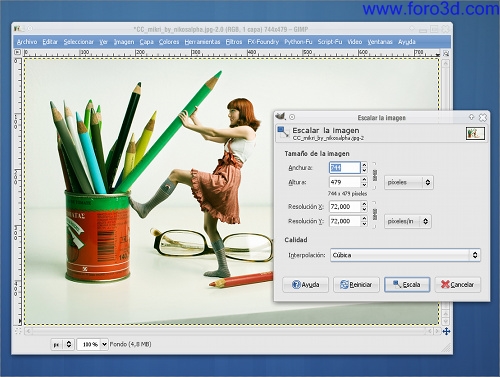Image resolution: width=500 pixels, height=377 pixels.
Task: Toggle the width-height chain link icon
Action: (375, 175)
